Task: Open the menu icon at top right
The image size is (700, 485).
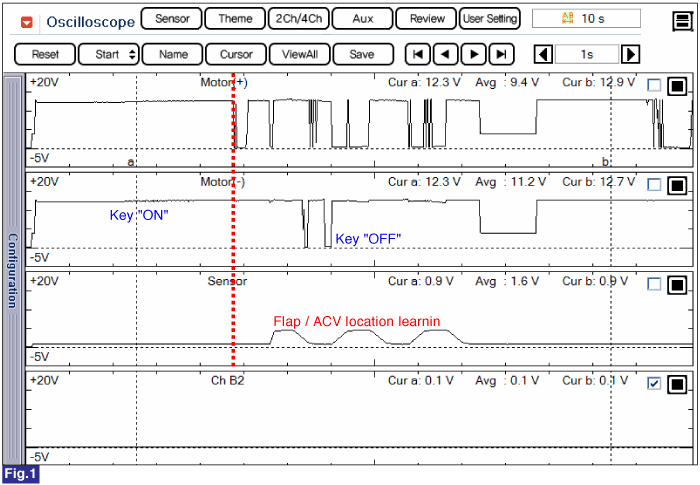Action: pos(682,21)
